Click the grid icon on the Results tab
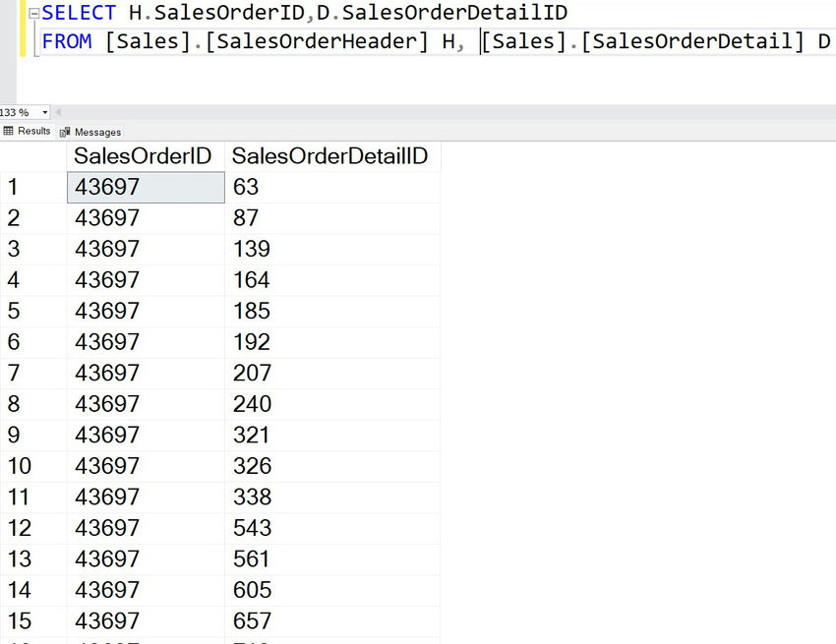 pyautogui.click(x=8, y=132)
